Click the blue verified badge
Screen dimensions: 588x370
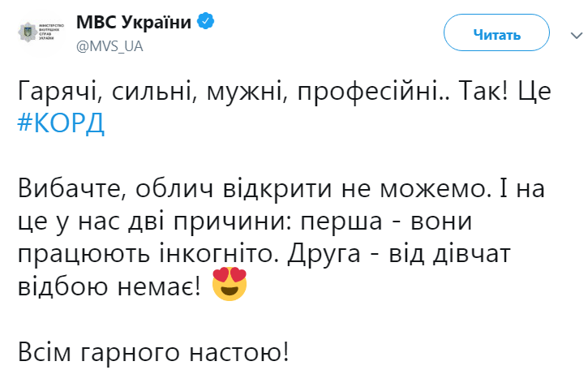pyautogui.click(x=206, y=23)
